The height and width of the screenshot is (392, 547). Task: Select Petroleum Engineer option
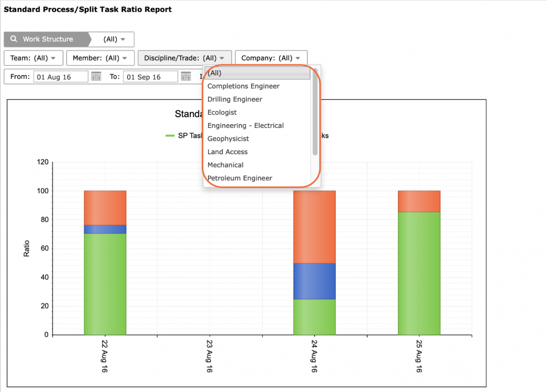[x=239, y=178]
